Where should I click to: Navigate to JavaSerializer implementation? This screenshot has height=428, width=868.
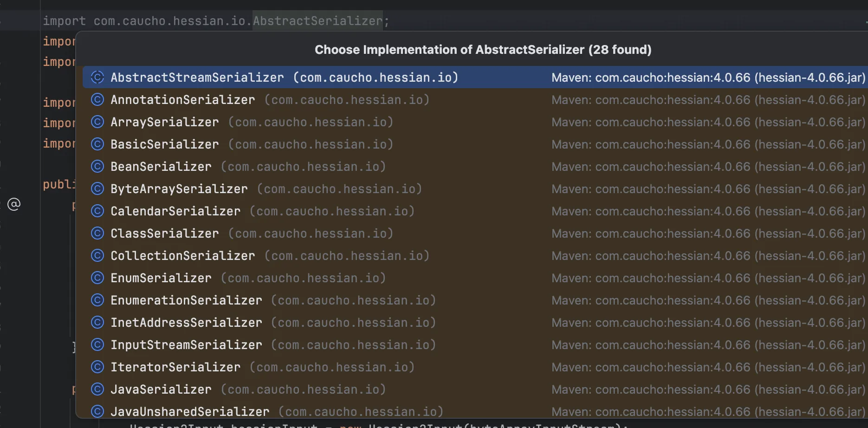[x=161, y=389]
